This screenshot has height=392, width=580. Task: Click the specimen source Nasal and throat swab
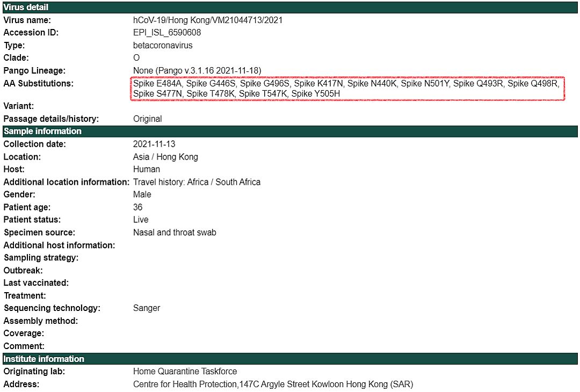pos(175,233)
